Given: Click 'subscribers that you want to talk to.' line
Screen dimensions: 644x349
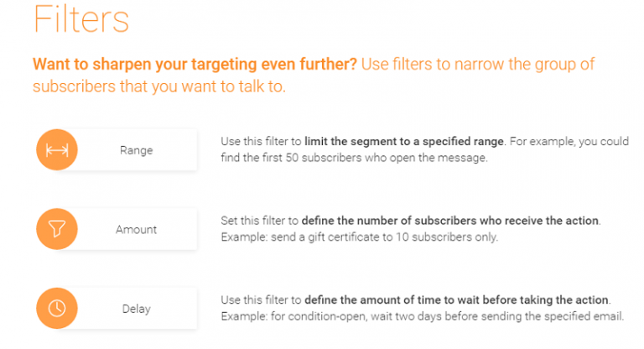Looking at the screenshot, I should [159, 86].
